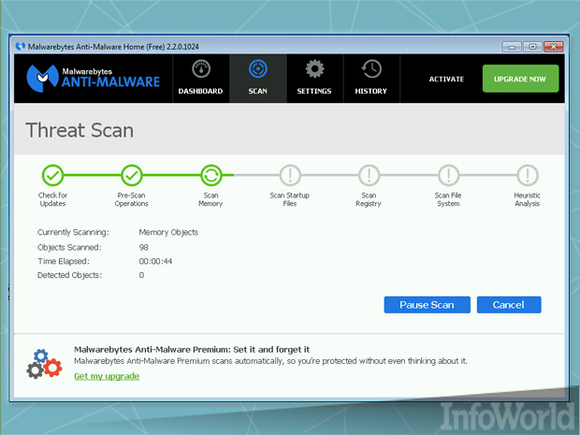The height and width of the screenshot is (435, 580).
Task: Open the Dashboard gauge icon
Action: click(x=201, y=69)
